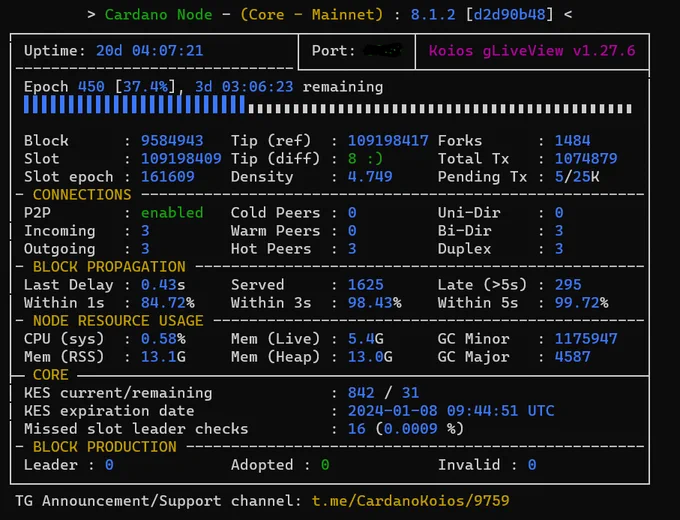Select the missed slot leader checks value 16
Screen dimensions: 680x520
click(356, 429)
